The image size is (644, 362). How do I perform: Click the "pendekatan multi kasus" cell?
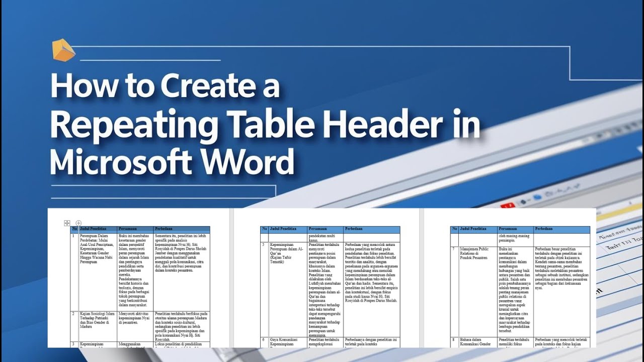tap(325, 237)
